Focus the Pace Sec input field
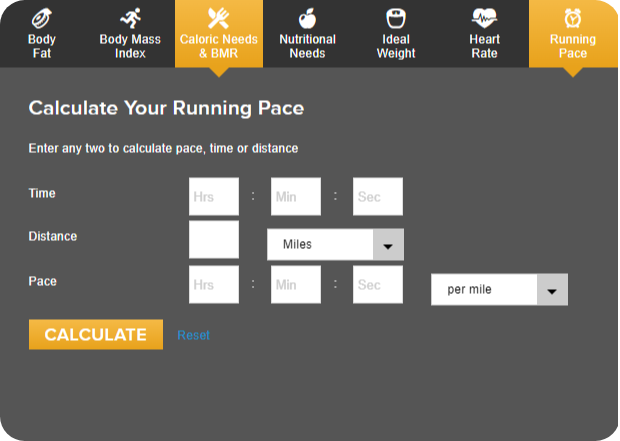The height and width of the screenshot is (441, 620). [378, 285]
